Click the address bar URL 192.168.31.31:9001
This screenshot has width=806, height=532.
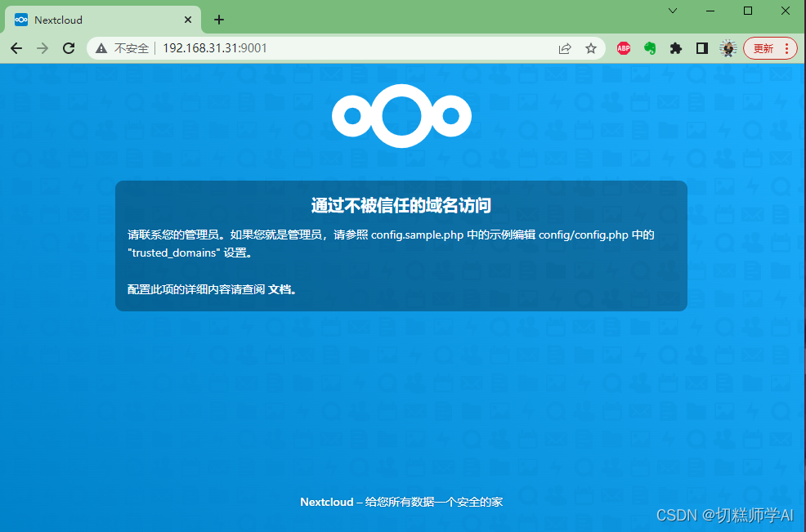215,48
